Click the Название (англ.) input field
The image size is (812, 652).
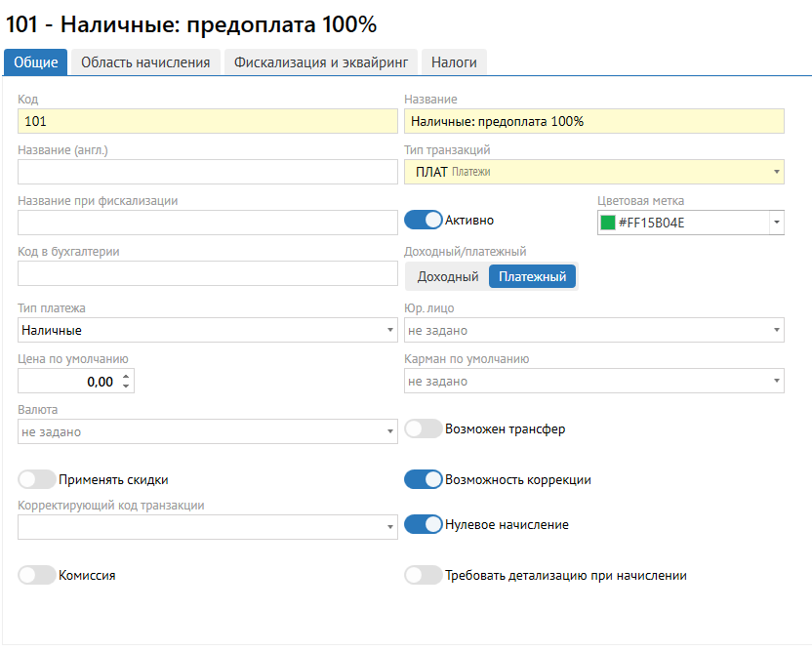pyautogui.click(x=207, y=172)
